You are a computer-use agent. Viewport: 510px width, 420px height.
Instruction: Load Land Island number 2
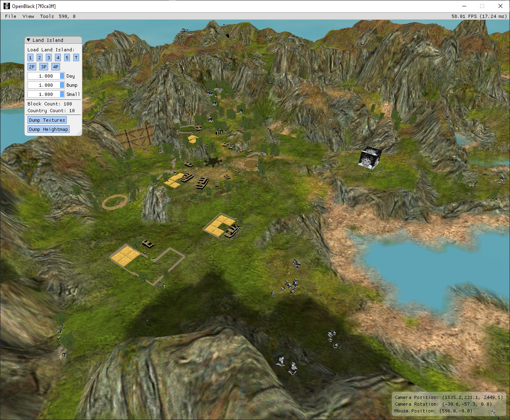(39, 58)
